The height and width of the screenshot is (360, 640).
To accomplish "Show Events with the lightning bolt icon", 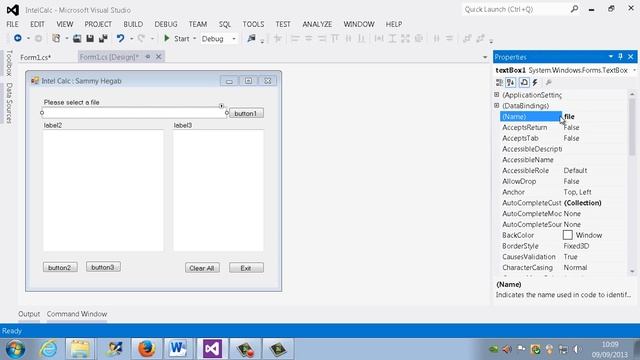I will (535, 82).
